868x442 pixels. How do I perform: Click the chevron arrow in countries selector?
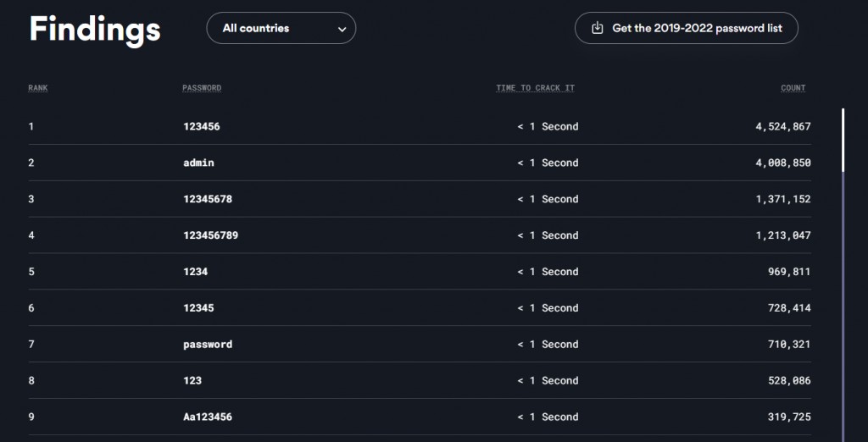pyautogui.click(x=342, y=29)
